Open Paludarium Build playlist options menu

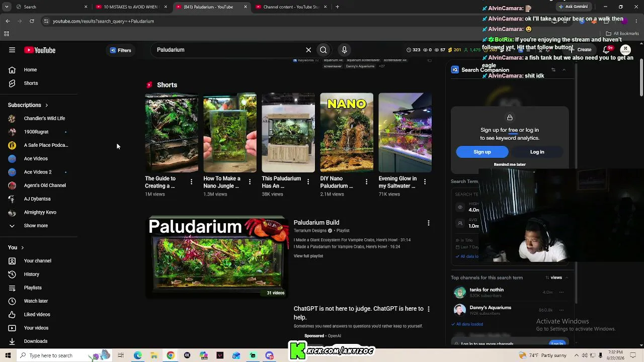429,223
